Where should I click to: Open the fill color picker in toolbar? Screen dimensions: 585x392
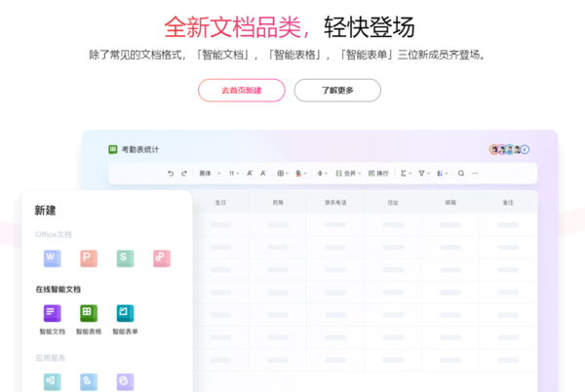click(x=300, y=174)
